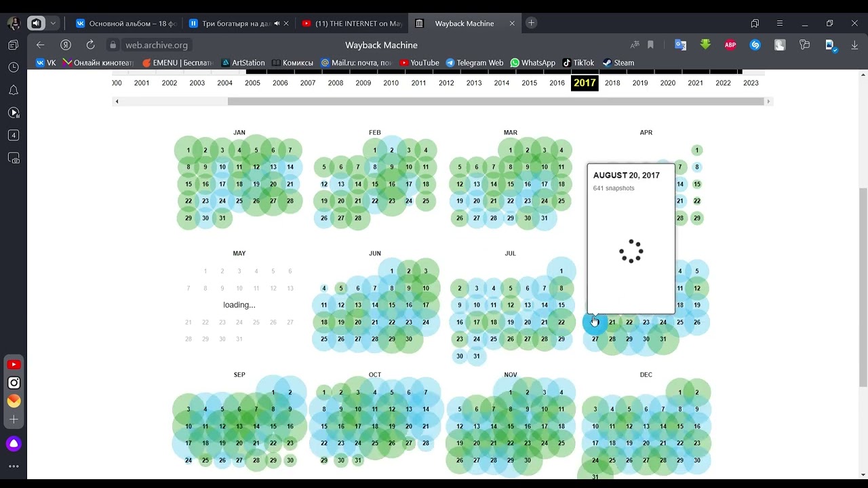Open the page translate icon
868x488 pixels.
pyautogui.click(x=635, y=45)
